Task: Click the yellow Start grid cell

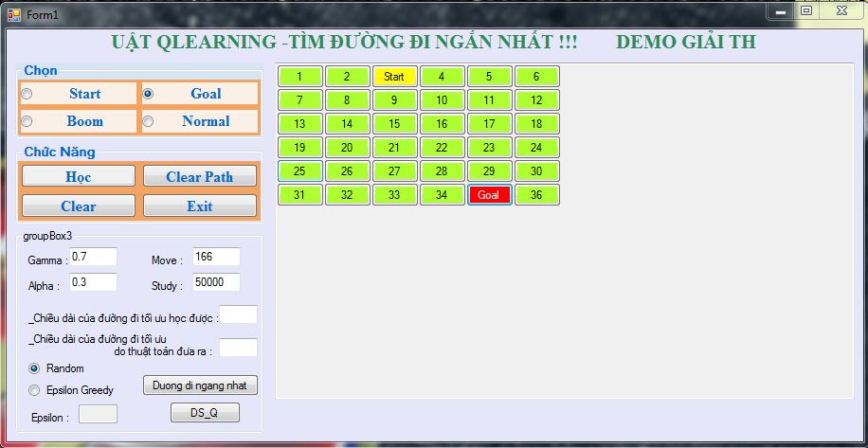Action: pos(395,77)
